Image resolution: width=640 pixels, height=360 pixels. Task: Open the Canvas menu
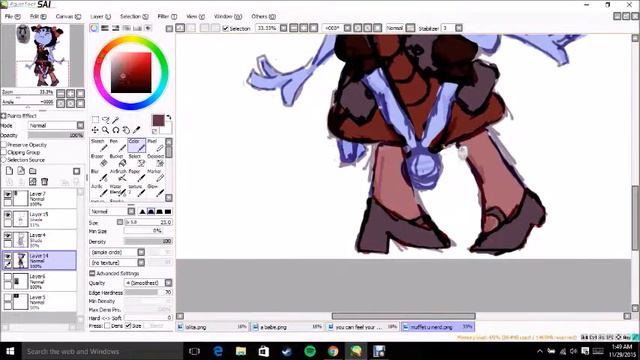coord(68,16)
